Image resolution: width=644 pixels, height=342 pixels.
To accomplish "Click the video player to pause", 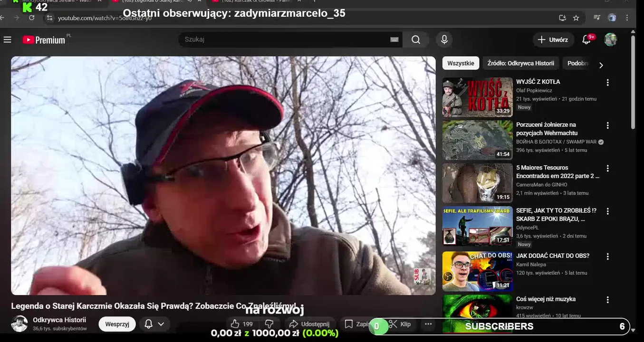I will (x=223, y=176).
